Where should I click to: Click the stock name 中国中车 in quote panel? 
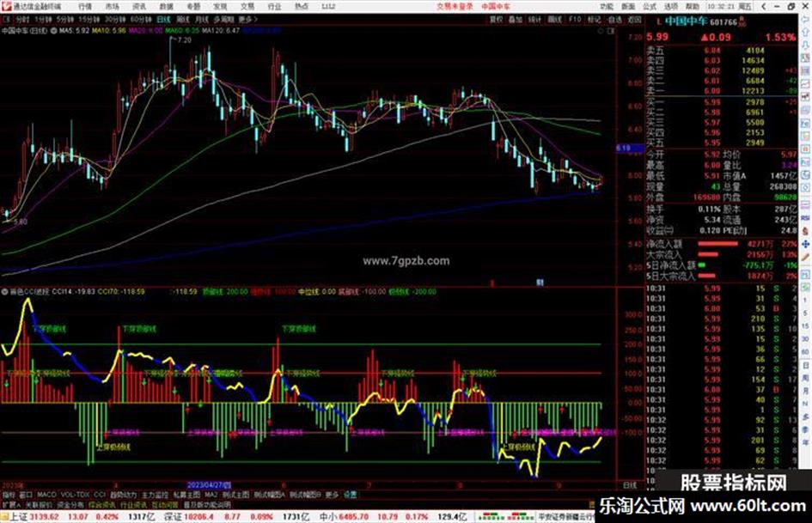point(687,22)
